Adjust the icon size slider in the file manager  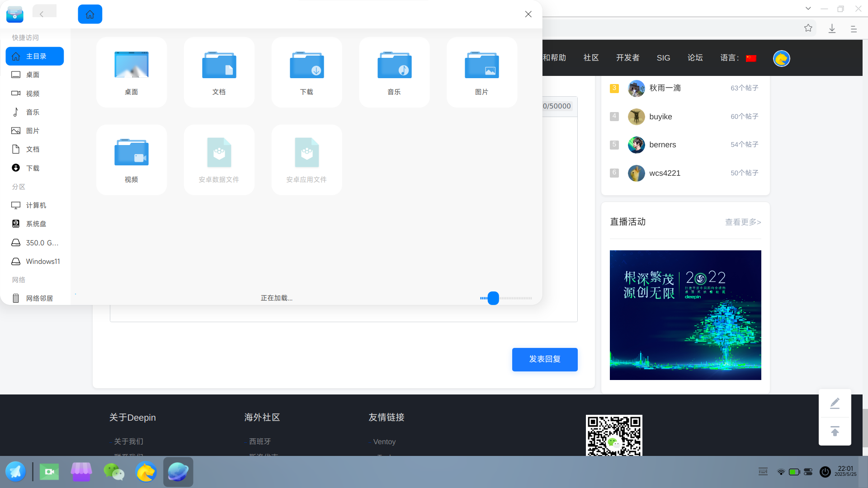(x=493, y=298)
